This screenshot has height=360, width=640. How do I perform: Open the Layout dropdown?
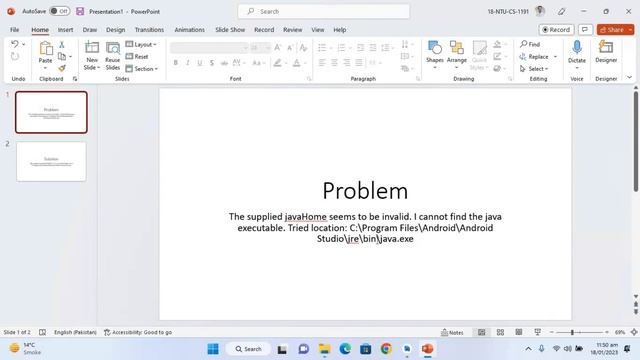(141, 44)
